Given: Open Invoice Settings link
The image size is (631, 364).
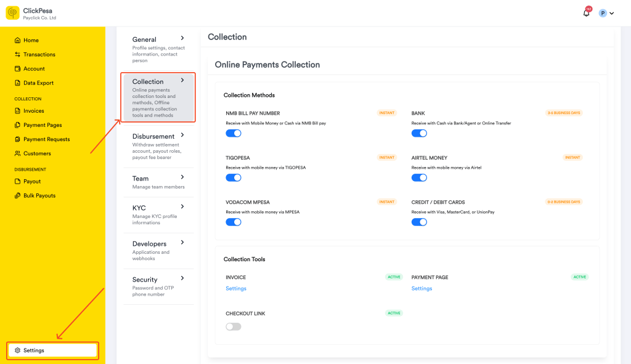Looking at the screenshot, I should (x=236, y=288).
